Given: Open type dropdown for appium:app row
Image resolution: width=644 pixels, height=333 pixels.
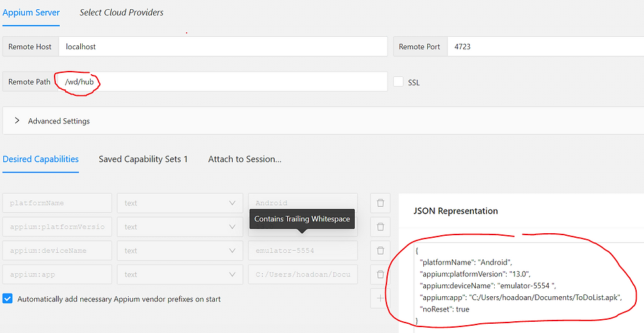Looking at the screenshot, I should [x=180, y=275].
